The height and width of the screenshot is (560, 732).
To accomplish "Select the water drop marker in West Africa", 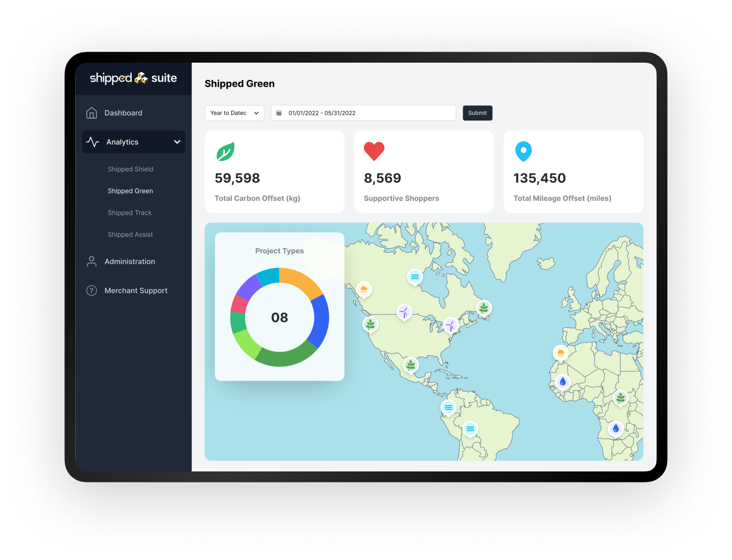I will 563,382.
